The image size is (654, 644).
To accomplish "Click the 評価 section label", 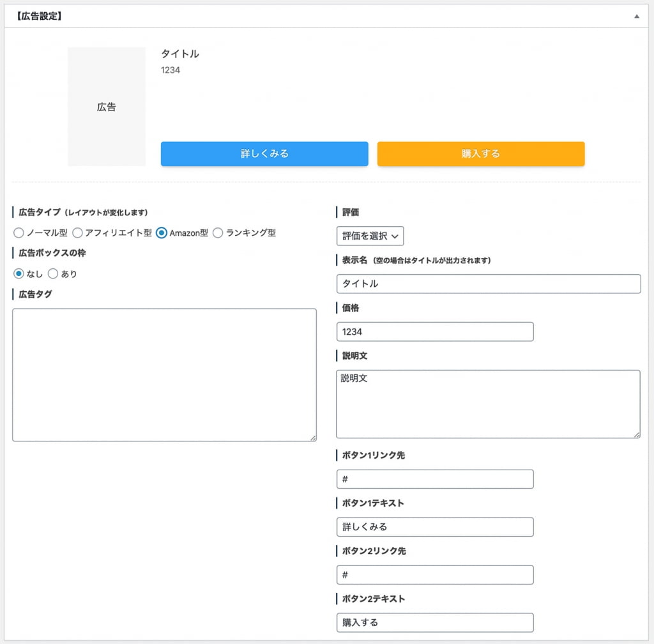I will point(351,212).
